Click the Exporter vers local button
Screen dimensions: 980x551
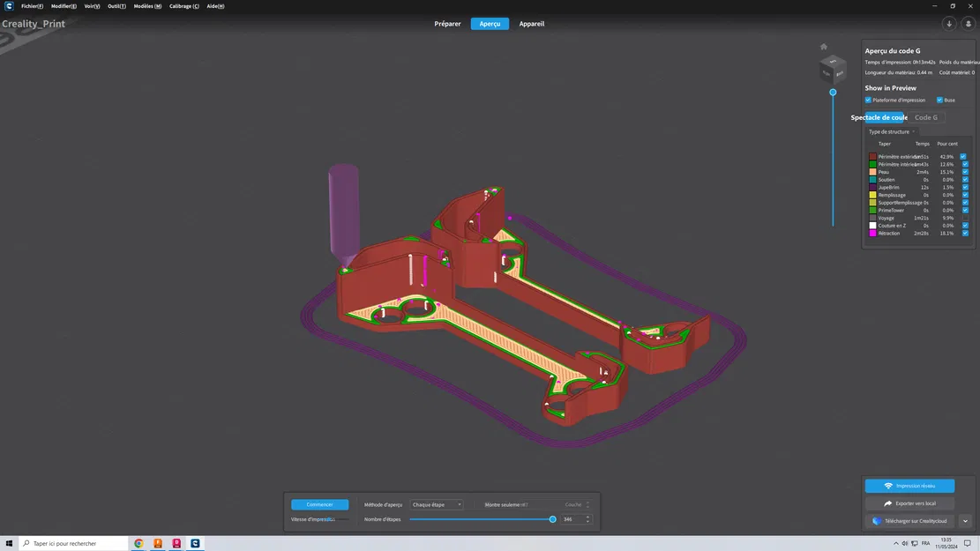click(x=909, y=503)
